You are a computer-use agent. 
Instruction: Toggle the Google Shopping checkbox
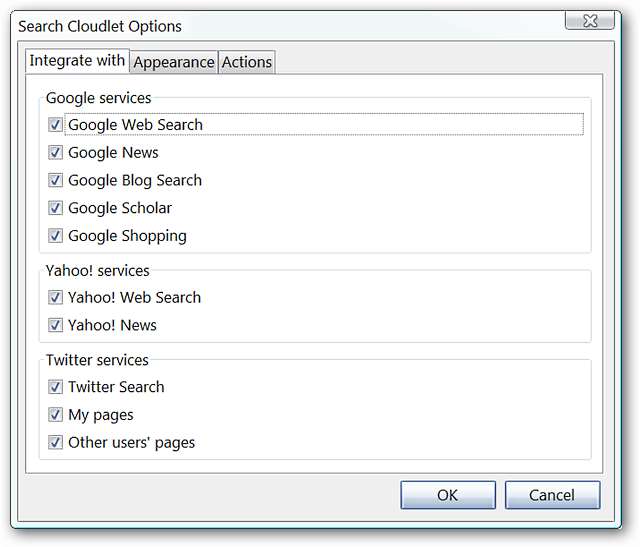click(x=55, y=237)
